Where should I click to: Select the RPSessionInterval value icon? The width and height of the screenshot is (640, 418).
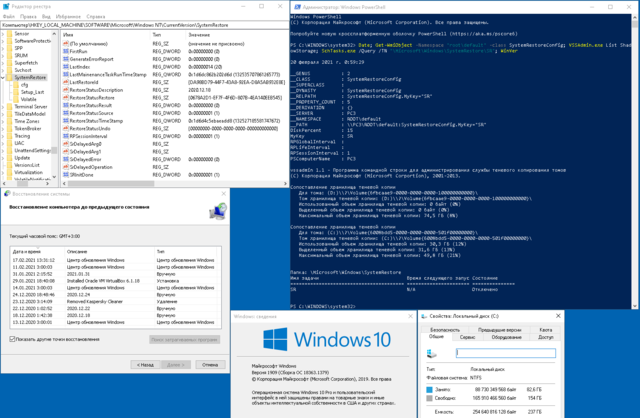(x=66, y=136)
